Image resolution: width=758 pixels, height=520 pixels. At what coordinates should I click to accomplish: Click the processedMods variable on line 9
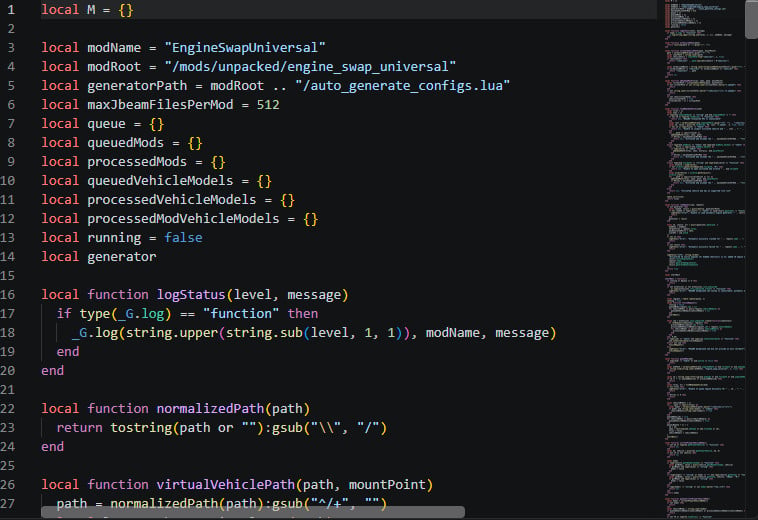coord(137,162)
